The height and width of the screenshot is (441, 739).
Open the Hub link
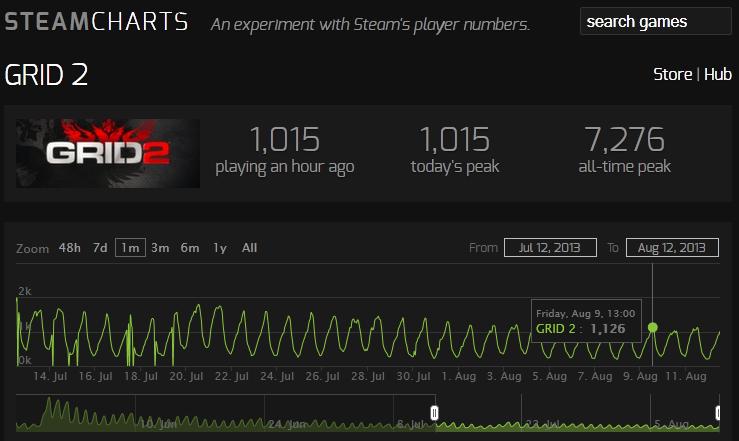718,74
